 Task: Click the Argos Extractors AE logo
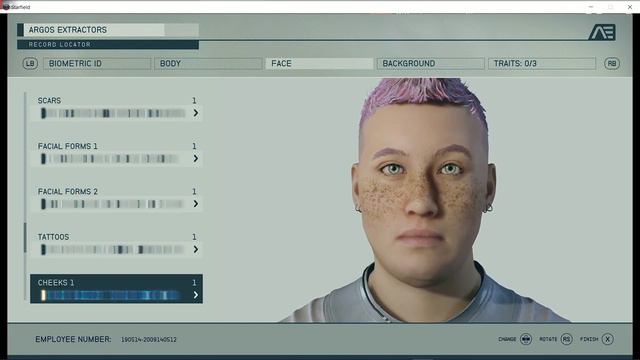click(602, 32)
